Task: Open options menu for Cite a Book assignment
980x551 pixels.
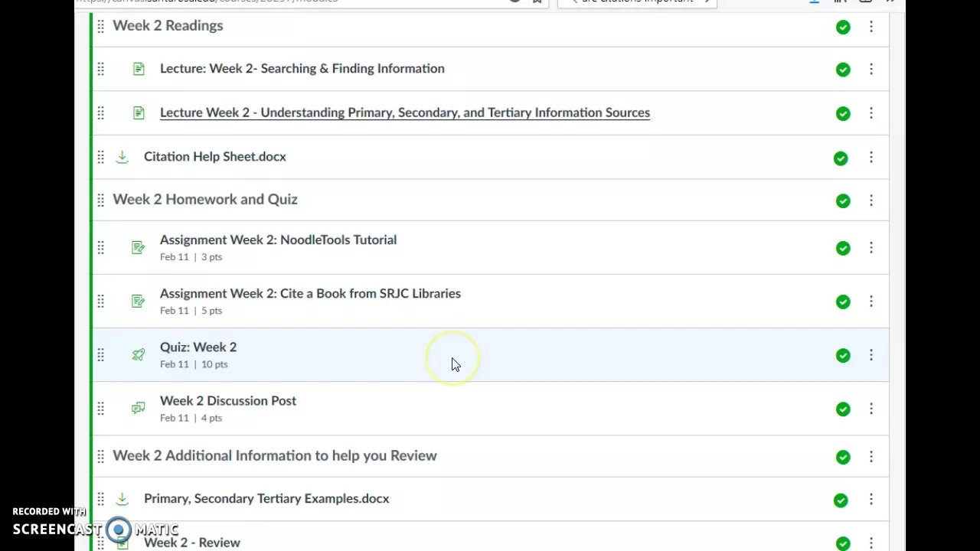Action: [x=871, y=302]
